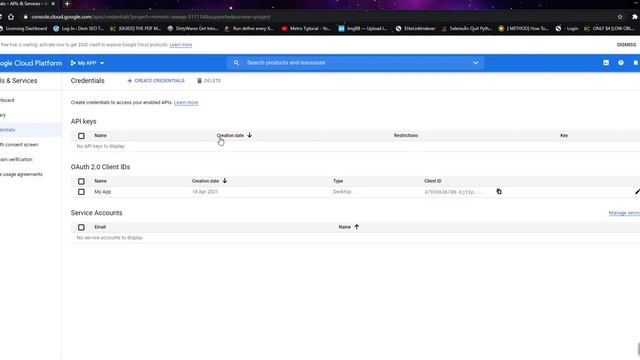Click the Client ID column header
640x360 pixels.
(433, 181)
